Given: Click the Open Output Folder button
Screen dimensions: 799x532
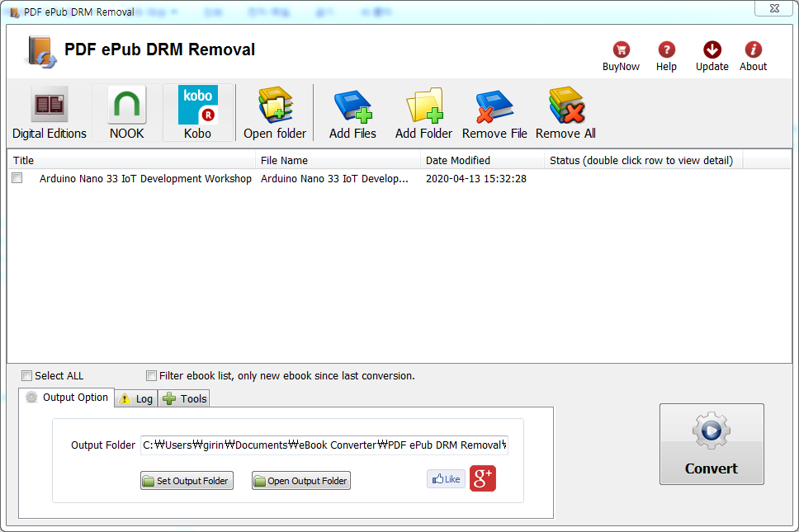Looking at the screenshot, I should tap(301, 481).
